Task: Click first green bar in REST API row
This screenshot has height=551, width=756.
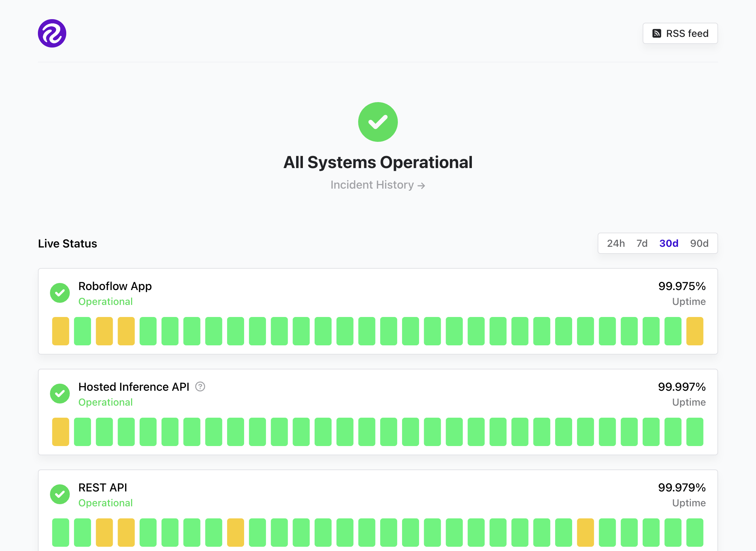Action: tap(61, 533)
